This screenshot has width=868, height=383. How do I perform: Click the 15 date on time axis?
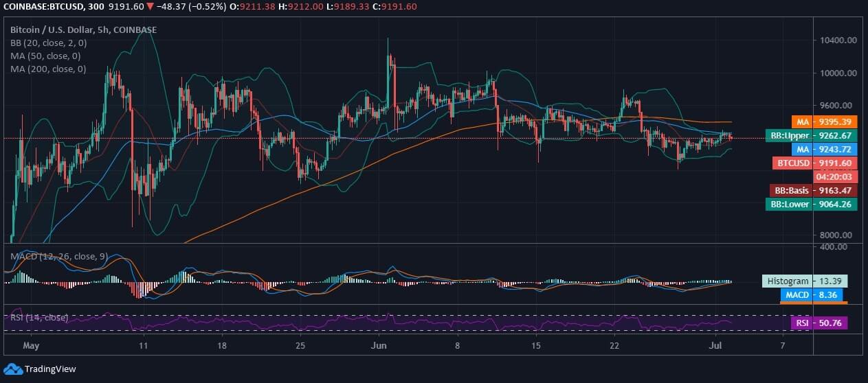click(535, 345)
